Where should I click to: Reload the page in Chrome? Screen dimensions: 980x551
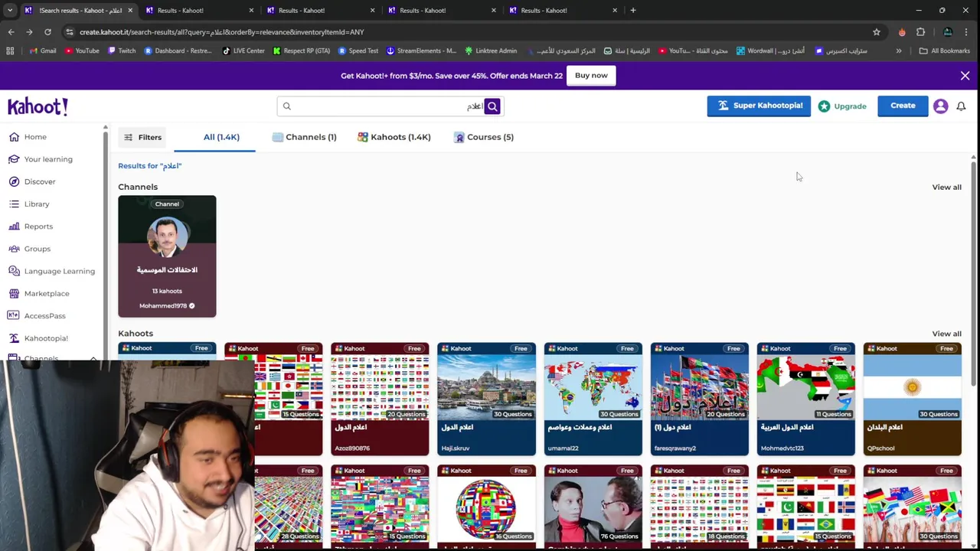pos(47,32)
